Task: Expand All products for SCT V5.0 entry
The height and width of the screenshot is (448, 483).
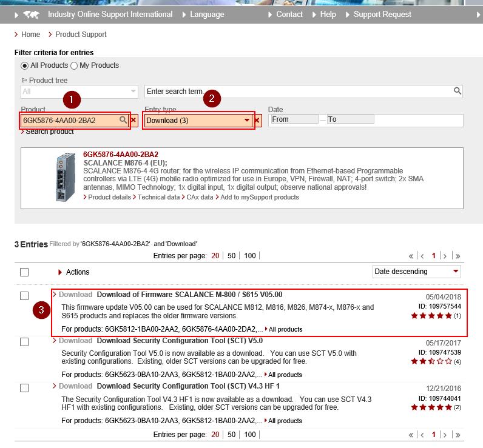Action: pyautogui.click(x=283, y=375)
